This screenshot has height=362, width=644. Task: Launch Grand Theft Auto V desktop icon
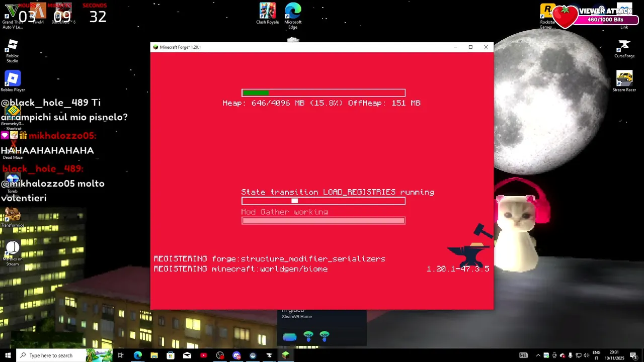coord(13,17)
